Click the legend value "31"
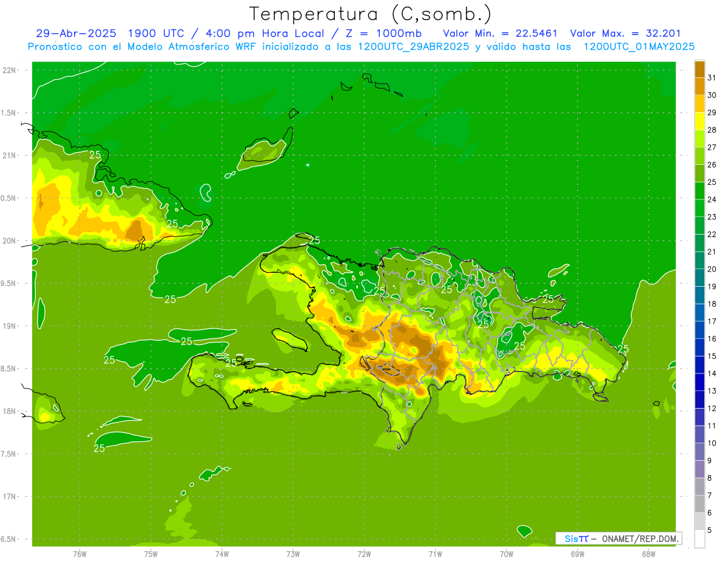The width and height of the screenshot is (728, 562). coord(712,78)
